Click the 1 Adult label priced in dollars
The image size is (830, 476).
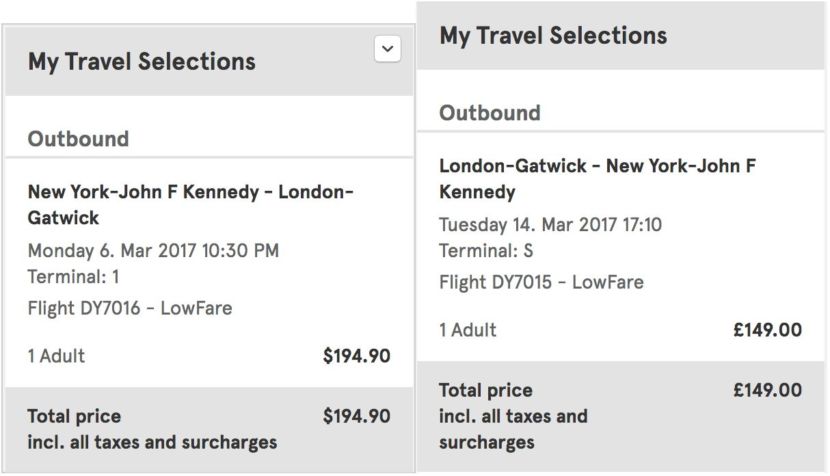[56, 355]
